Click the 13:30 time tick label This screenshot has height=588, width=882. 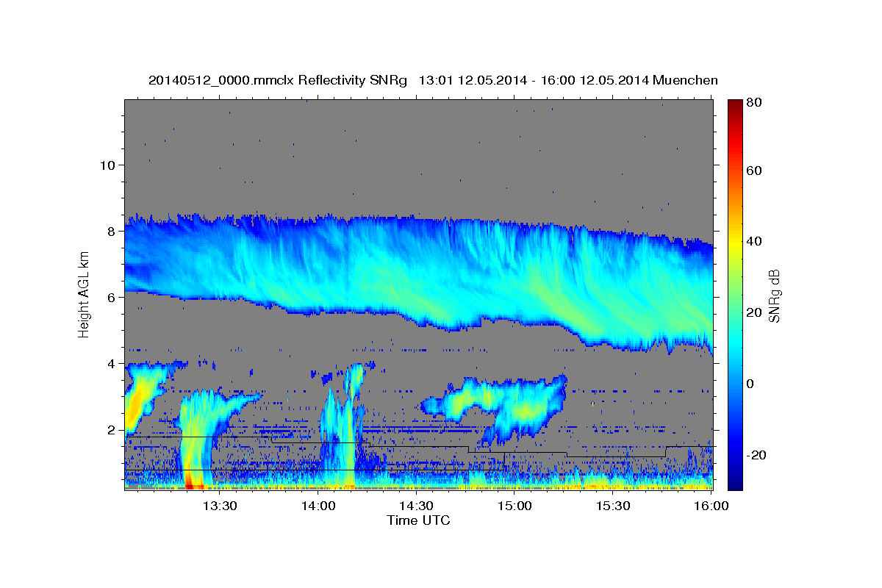220,506
